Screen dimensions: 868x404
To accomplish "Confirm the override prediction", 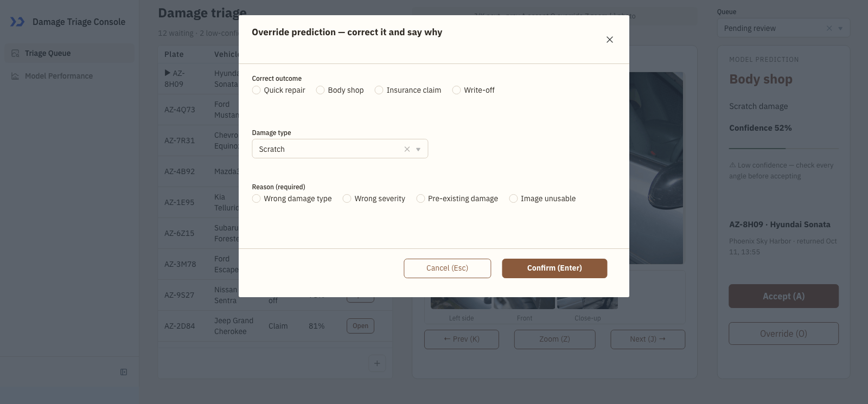I will pos(554,268).
